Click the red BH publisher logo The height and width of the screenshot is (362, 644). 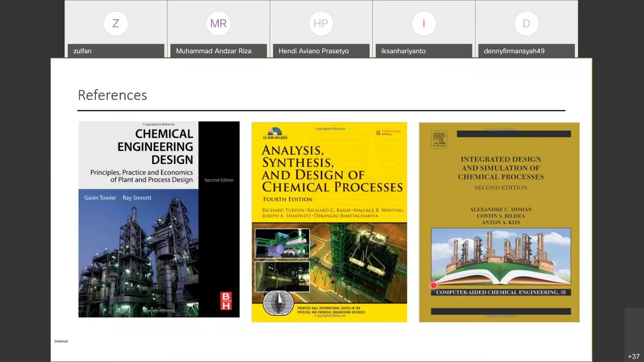coord(226,301)
